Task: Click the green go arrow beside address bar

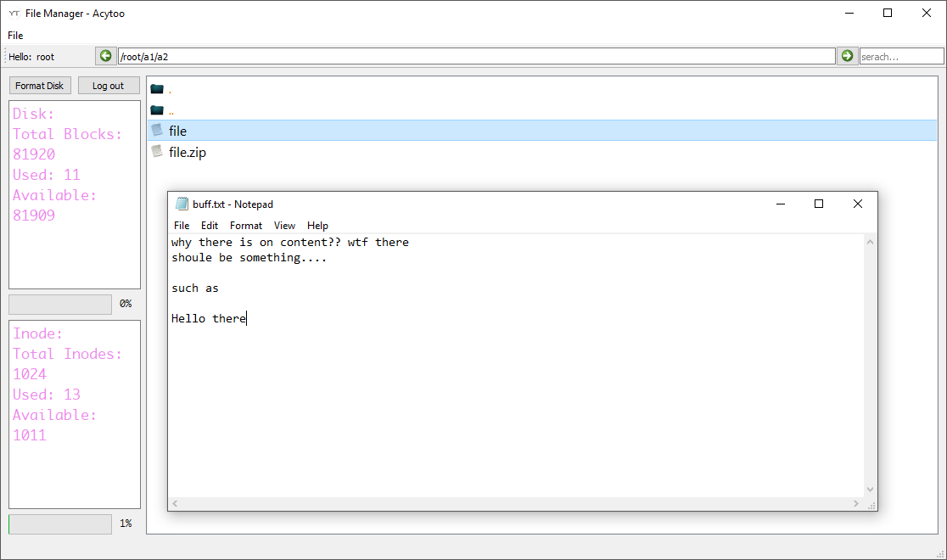Action: 846,55
